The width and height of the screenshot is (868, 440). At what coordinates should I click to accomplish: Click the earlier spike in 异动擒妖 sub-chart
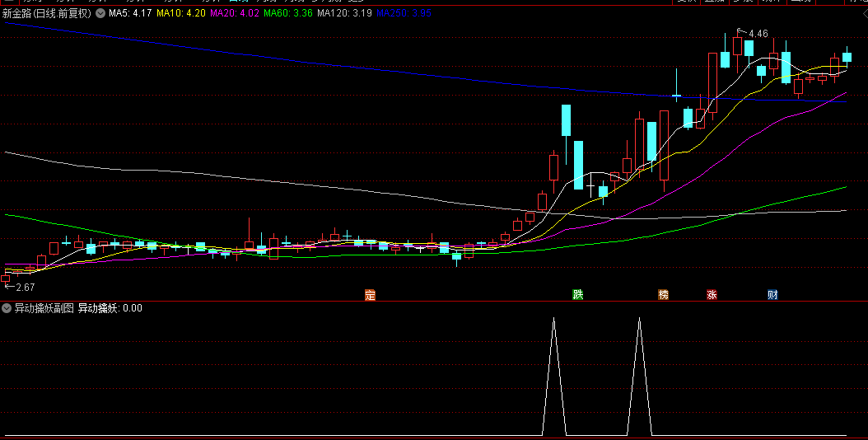(x=553, y=376)
